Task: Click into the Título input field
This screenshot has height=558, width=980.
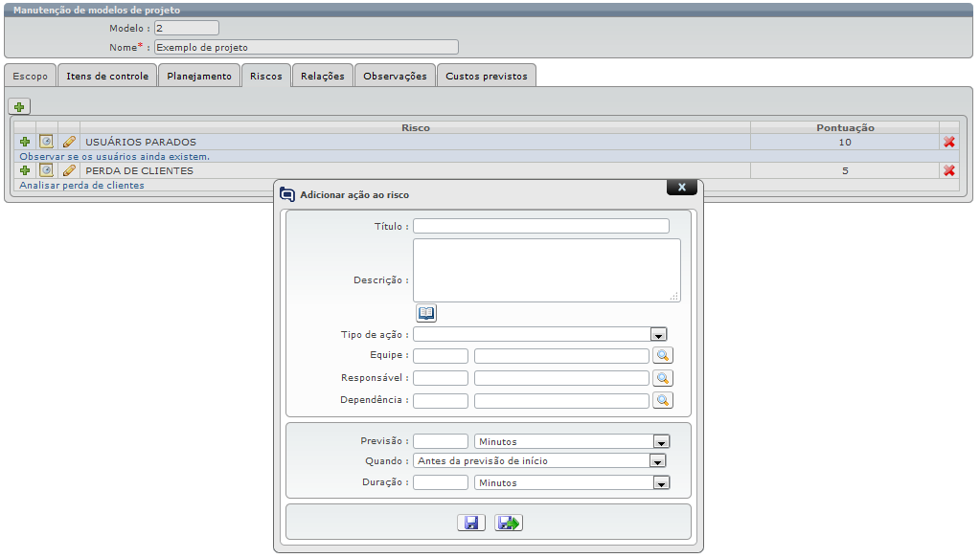Action: point(540,226)
